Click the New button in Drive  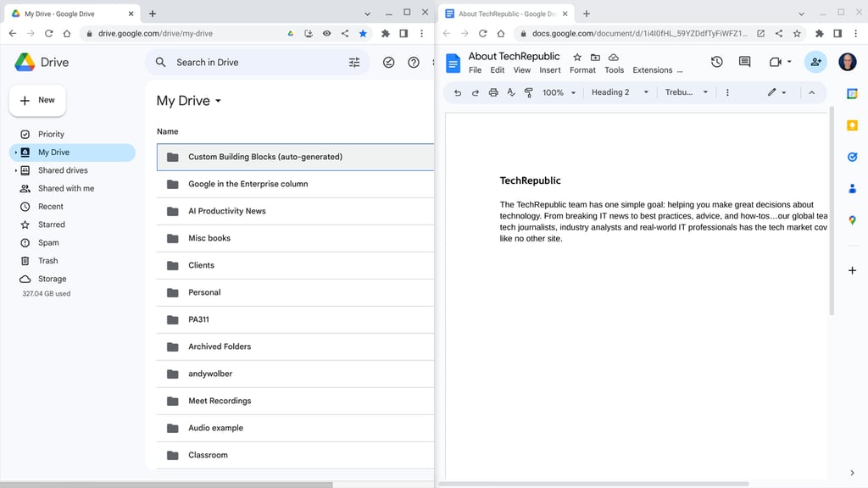37,100
